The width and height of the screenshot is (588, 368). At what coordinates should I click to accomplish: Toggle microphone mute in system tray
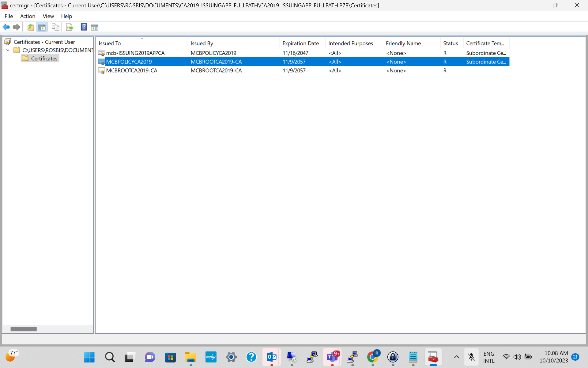pyautogui.click(x=471, y=357)
